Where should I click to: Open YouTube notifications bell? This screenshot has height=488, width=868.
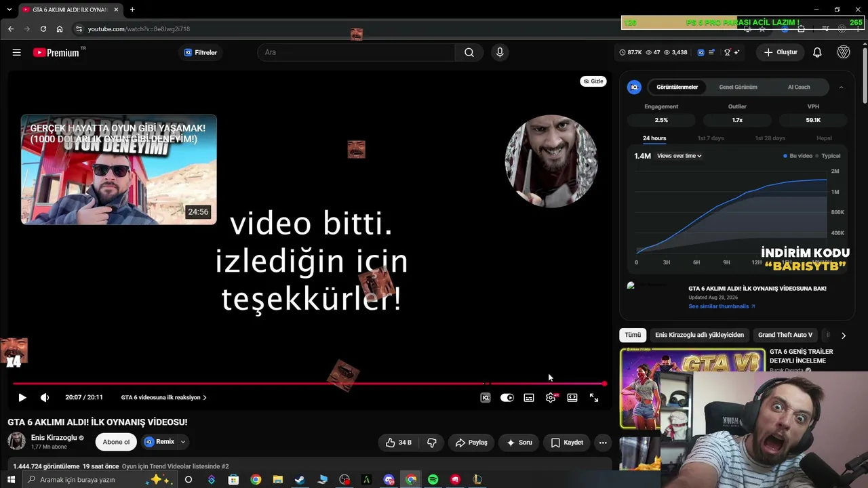[817, 52]
